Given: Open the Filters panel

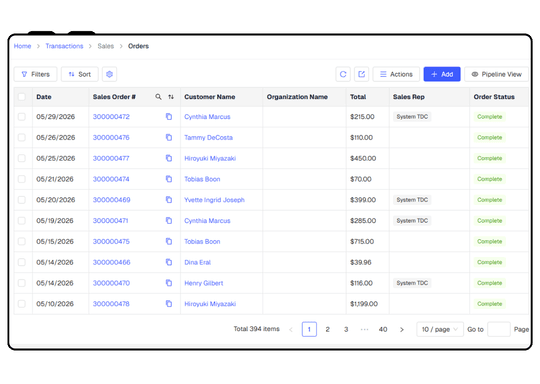Looking at the screenshot, I should [35, 74].
